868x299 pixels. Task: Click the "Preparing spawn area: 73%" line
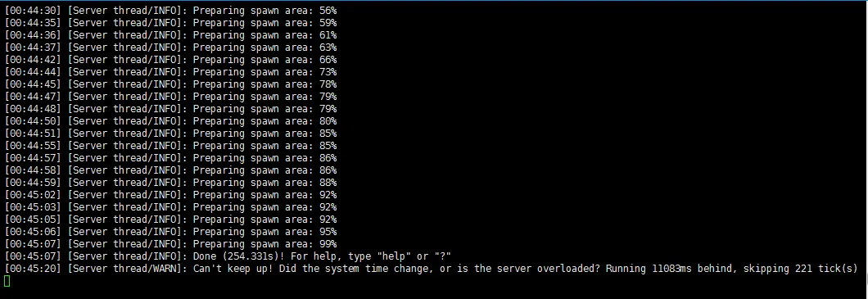170,72
